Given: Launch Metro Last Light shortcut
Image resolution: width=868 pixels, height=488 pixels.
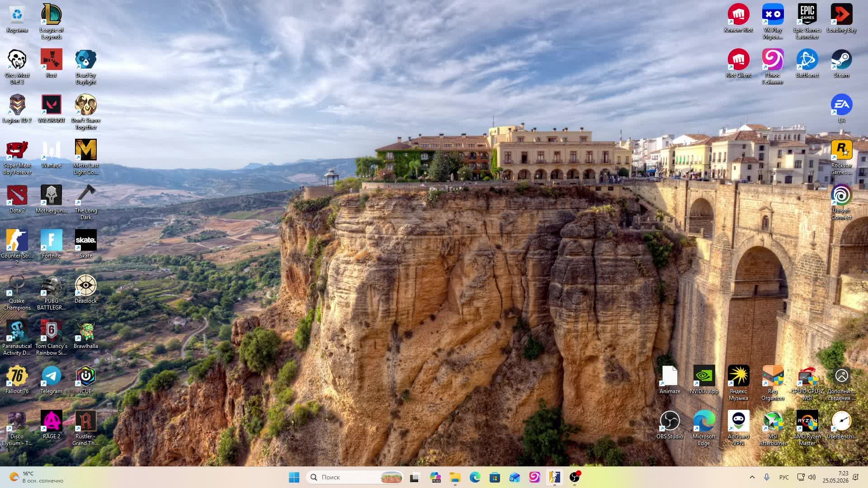Looking at the screenshot, I should point(86,157).
